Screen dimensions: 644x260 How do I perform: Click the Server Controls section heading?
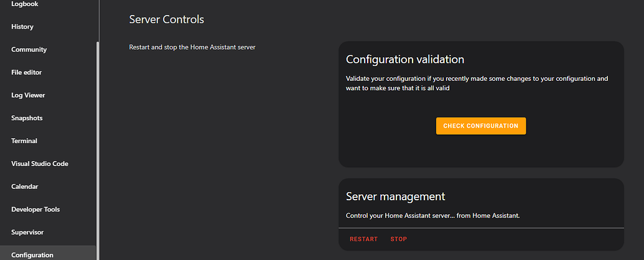click(166, 19)
